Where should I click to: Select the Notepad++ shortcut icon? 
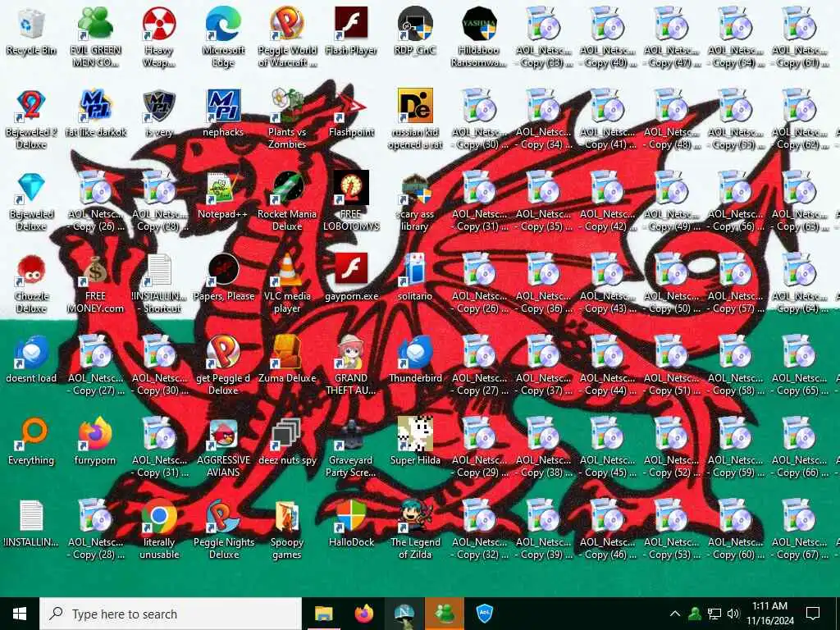(223, 189)
